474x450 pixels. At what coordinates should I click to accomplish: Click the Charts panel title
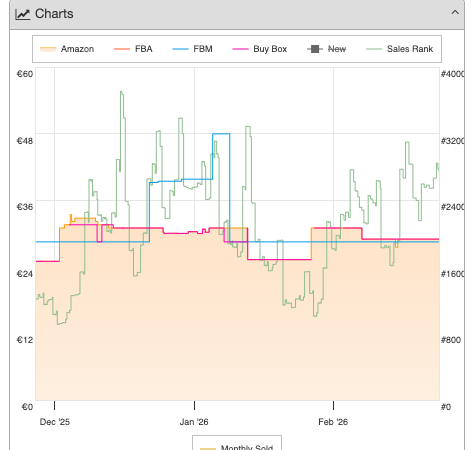pyautogui.click(x=54, y=14)
